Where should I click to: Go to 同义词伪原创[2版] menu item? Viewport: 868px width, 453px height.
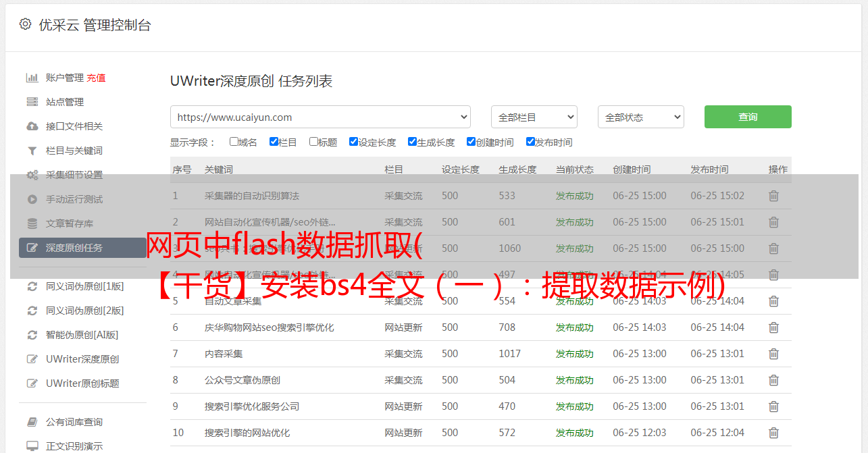(84, 311)
